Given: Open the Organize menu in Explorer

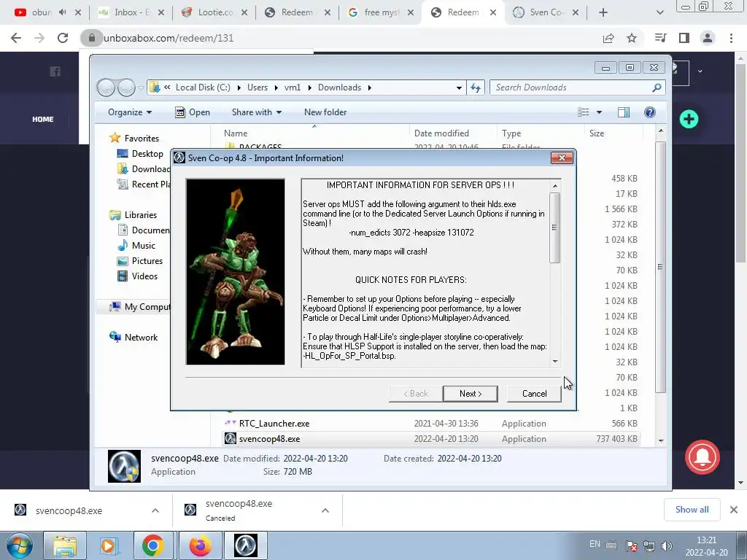Looking at the screenshot, I should [130, 112].
